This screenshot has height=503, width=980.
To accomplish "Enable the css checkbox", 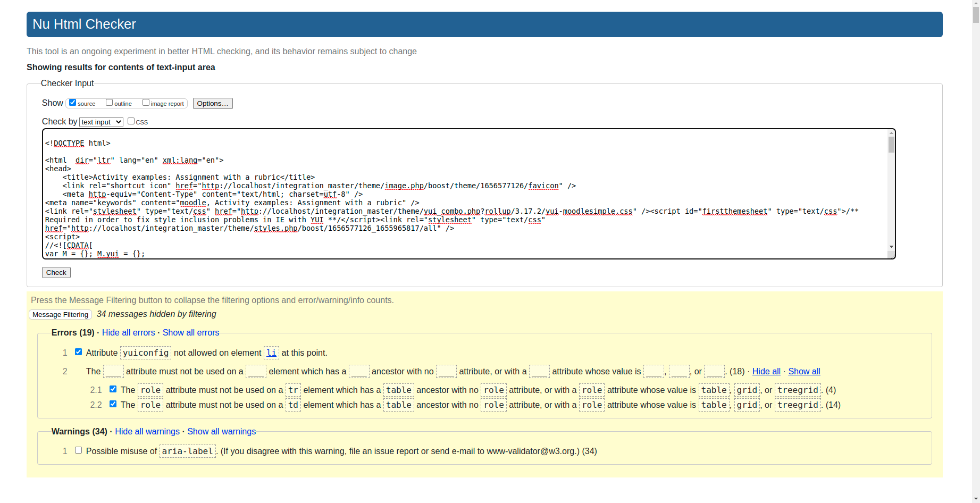I will [x=131, y=121].
